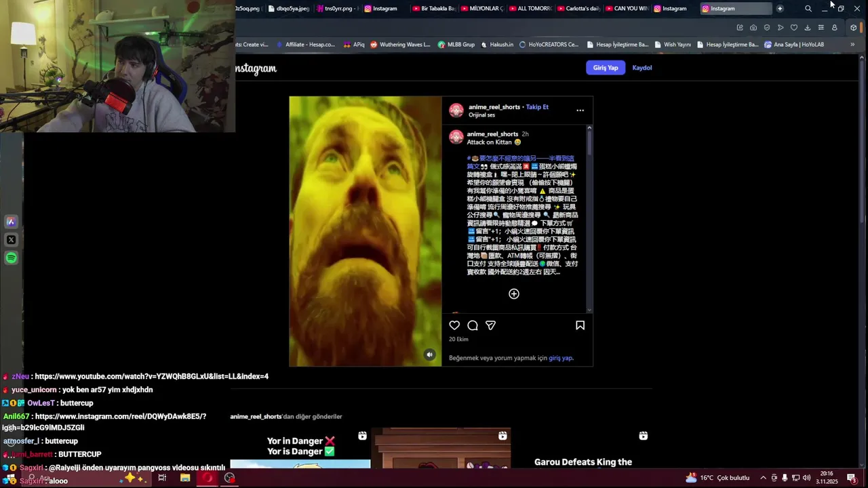This screenshot has height=488, width=868.
Task: Switch to the Carlotta's dai... tab
Action: [578, 8]
